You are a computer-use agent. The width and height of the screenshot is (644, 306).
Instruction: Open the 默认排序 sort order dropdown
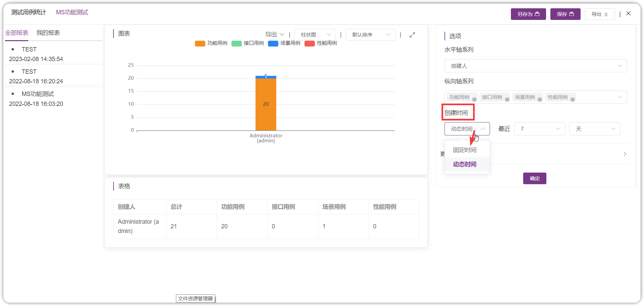[x=370, y=35]
